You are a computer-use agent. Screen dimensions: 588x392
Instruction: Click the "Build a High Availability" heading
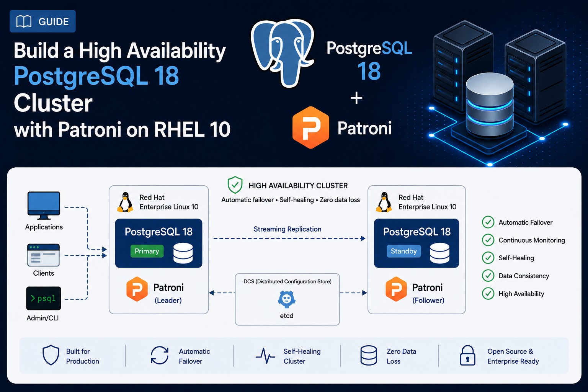coord(120,51)
